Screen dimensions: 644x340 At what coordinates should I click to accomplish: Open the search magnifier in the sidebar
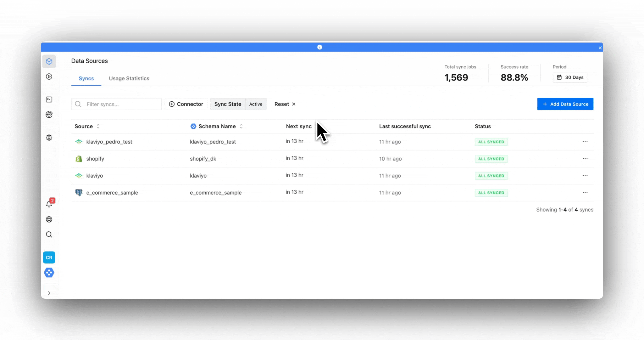(x=49, y=234)
